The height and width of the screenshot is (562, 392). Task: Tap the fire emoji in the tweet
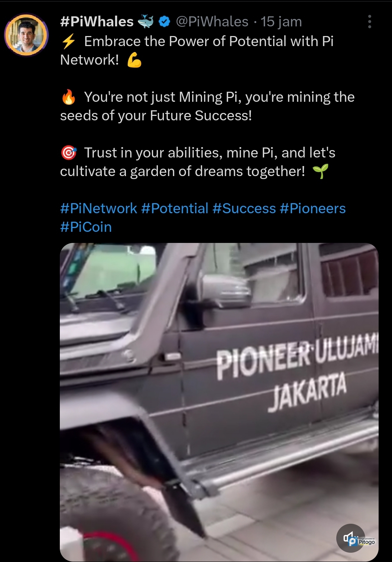68,97
